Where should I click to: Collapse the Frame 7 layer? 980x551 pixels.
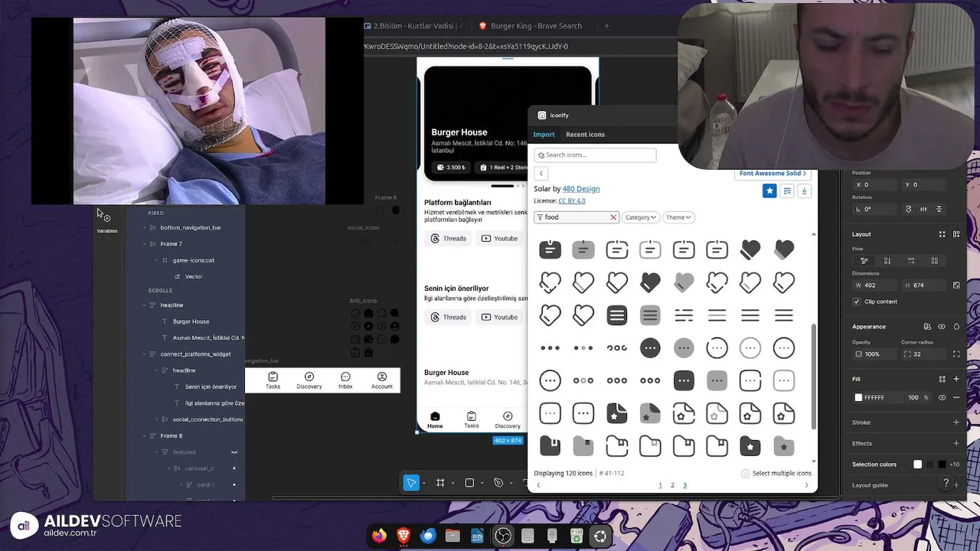click(x=144, y=244)
